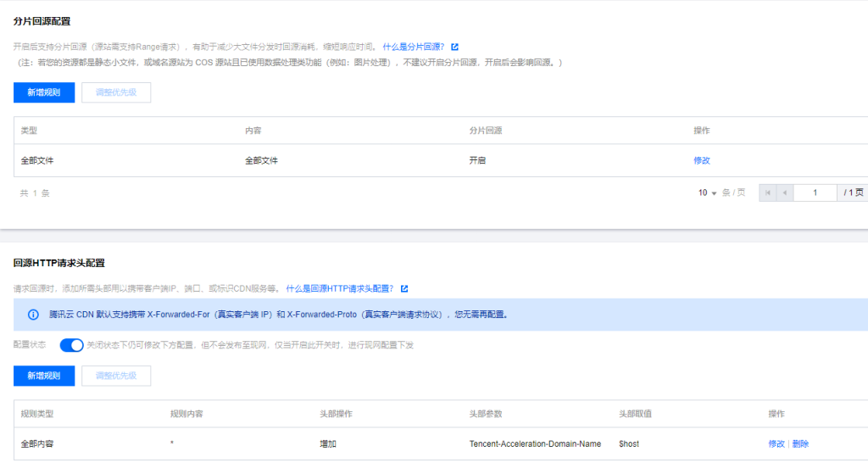Click the external link icon after 什么是分片回源
Viewport: 868px width, 474px height.
455,47
